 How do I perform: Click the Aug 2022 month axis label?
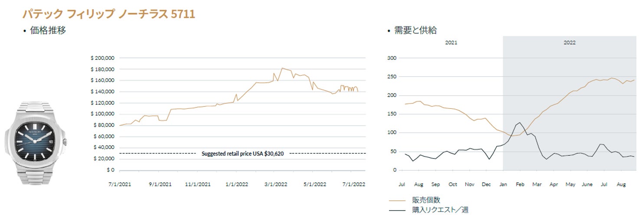pyautogui.click(x=621, y=184)
